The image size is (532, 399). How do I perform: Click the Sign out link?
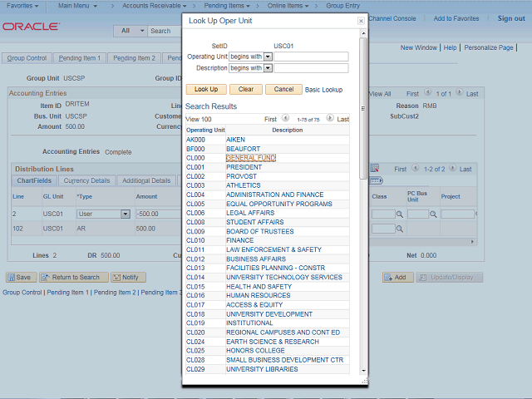(511, 18)
